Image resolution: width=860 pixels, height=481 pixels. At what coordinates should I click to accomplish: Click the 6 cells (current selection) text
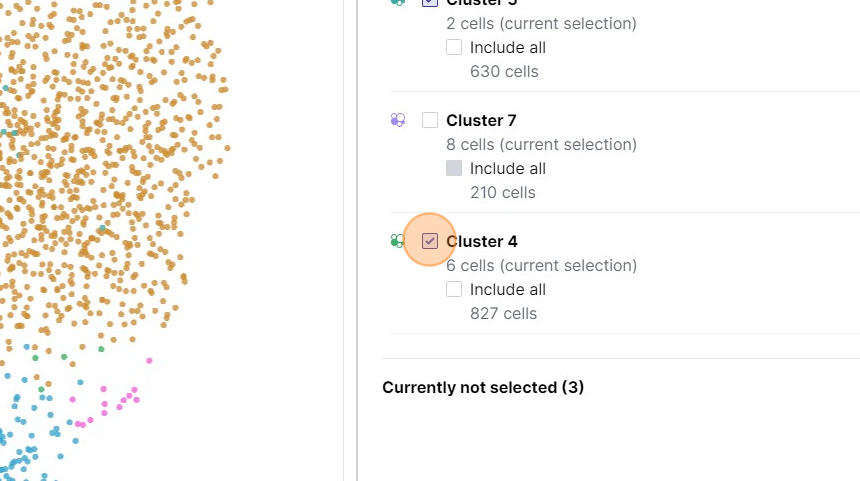coord(541,265)
